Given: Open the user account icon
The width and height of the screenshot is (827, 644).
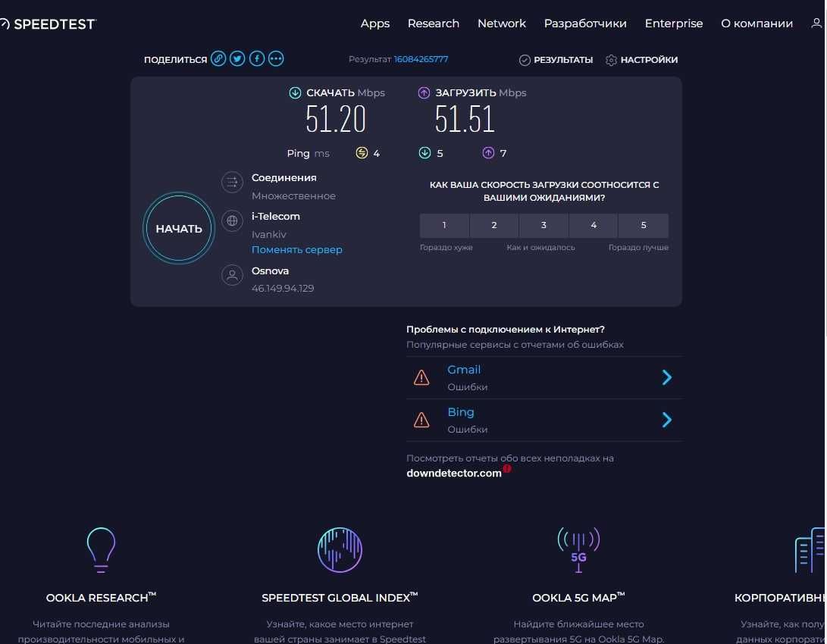Looking at the screenshot, I should point(816,23).
